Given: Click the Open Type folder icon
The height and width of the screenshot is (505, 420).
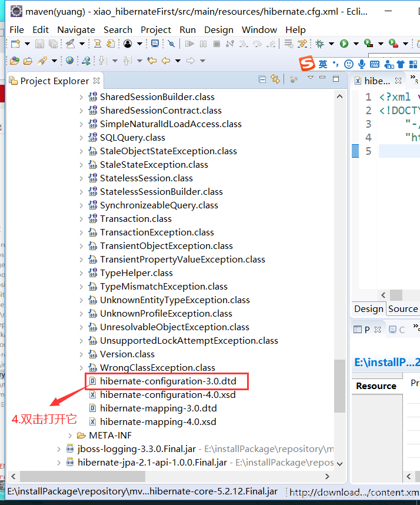Looking at the screenshot, I should click(x=15, y=61).
